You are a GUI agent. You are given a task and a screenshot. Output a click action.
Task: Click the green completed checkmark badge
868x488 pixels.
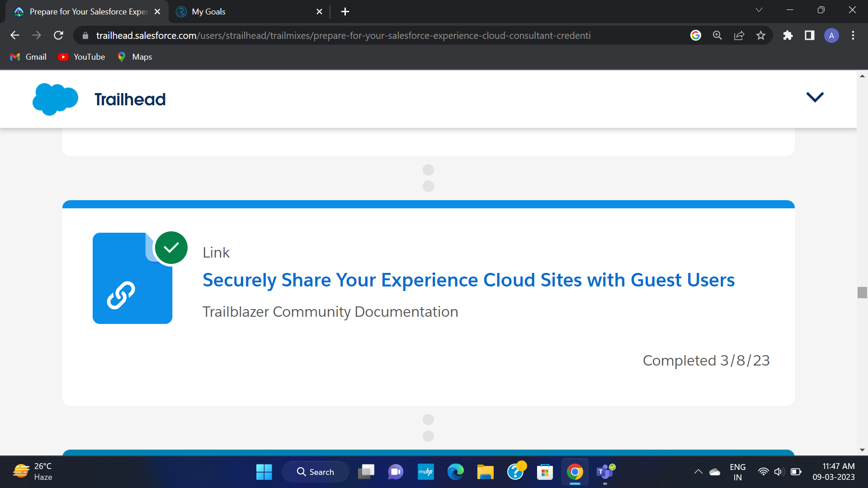[x=171, y=248]
